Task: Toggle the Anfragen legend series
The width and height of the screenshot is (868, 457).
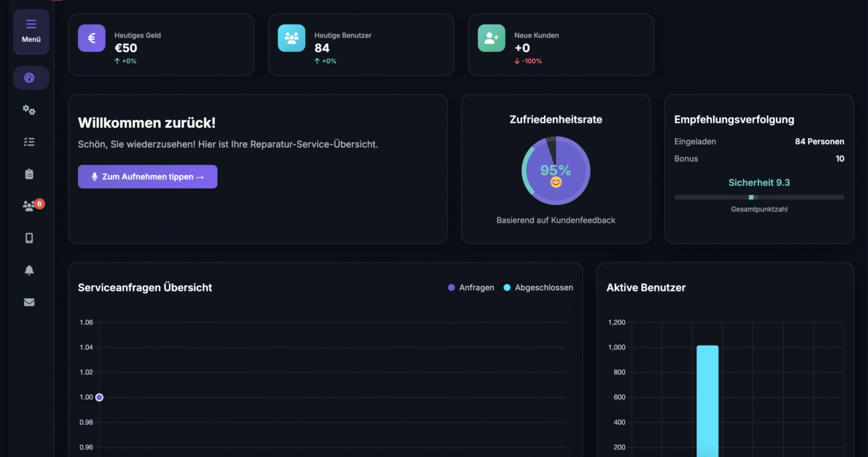Action: 471,288
